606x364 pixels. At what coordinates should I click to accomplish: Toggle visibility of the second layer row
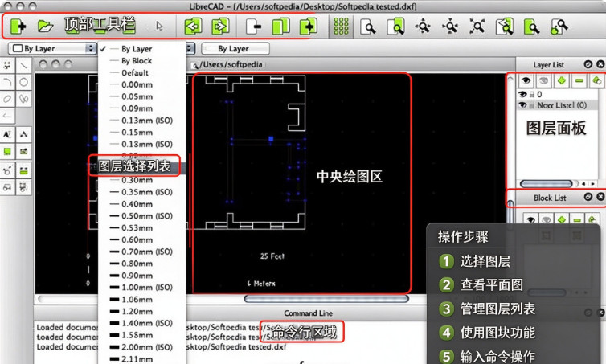coord(523,105)
